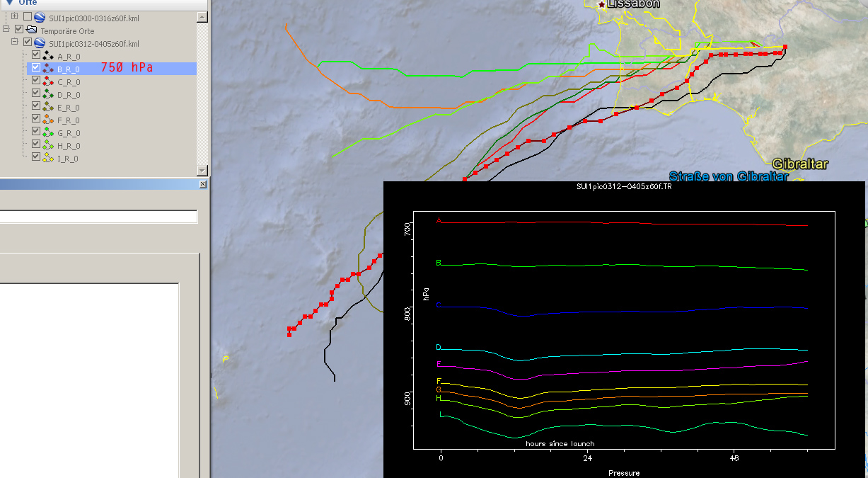Image resolution: width=868 pixels, height=478 pixels.
Task: Click the yellow path icon of I_R_0
Action: [x=48, y=158]
